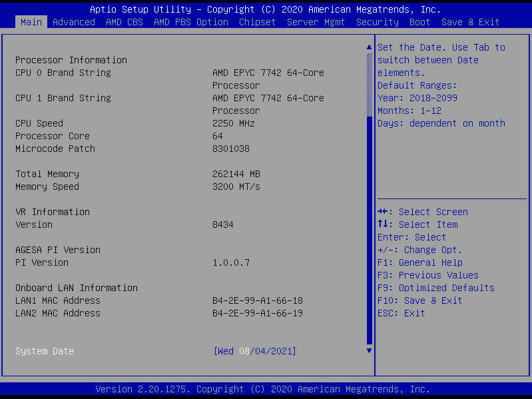
Task: Click the 2250 MHz value
Action: (234, 123)
